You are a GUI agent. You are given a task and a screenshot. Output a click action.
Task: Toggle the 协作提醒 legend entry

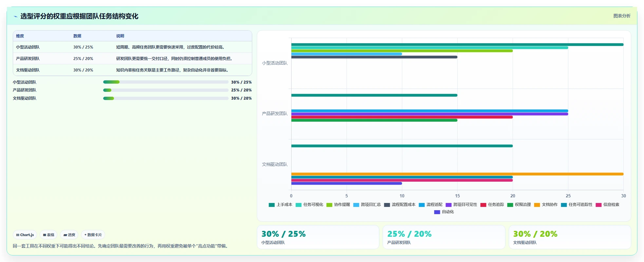[x=338, y=205]
